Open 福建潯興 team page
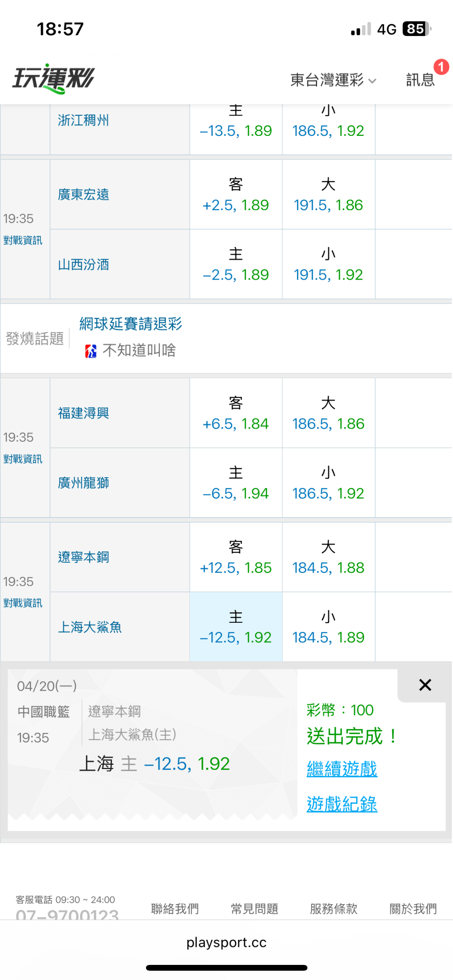453x980 pixels. pyautogui.click(x=83, y=413)
